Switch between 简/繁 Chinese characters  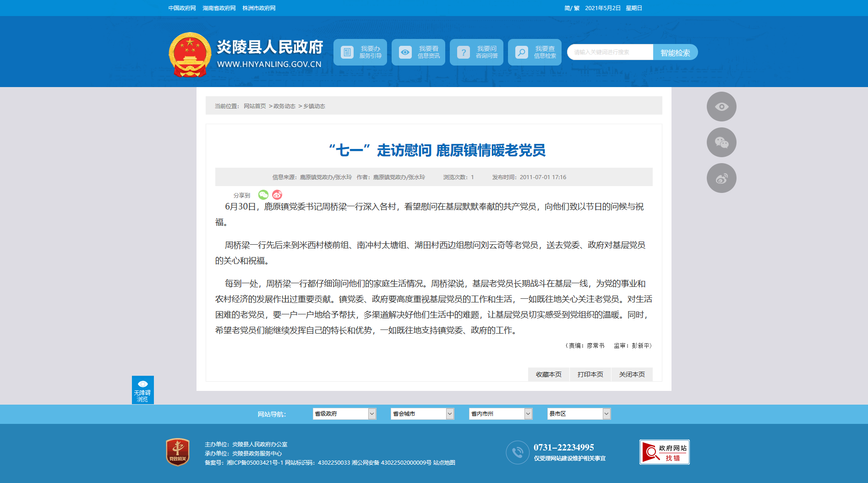(572, 8)
